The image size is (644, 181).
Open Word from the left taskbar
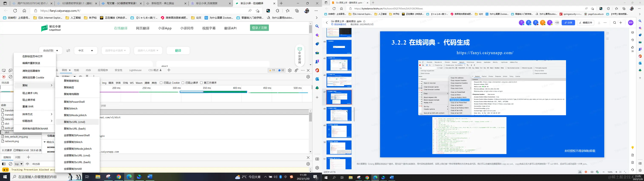coord(150,177)
